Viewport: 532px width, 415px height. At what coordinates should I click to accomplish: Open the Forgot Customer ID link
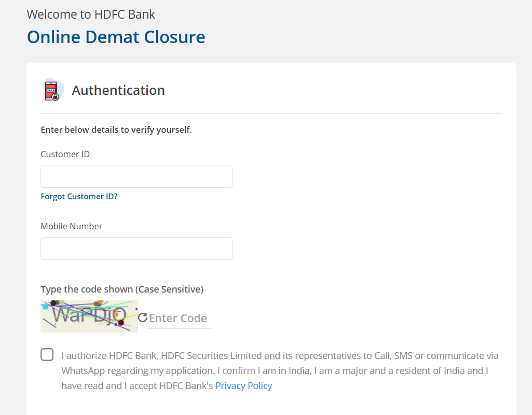79,196
